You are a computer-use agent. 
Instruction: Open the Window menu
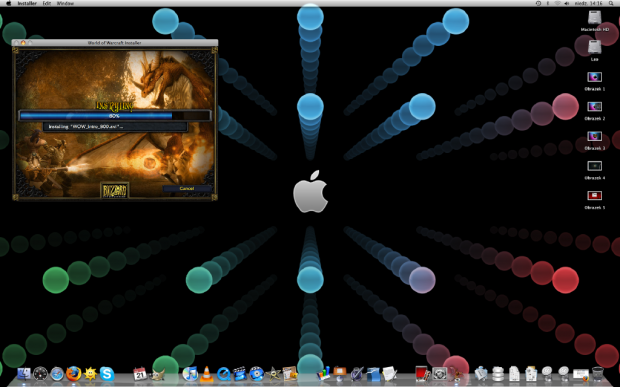[x=65, y=3]
